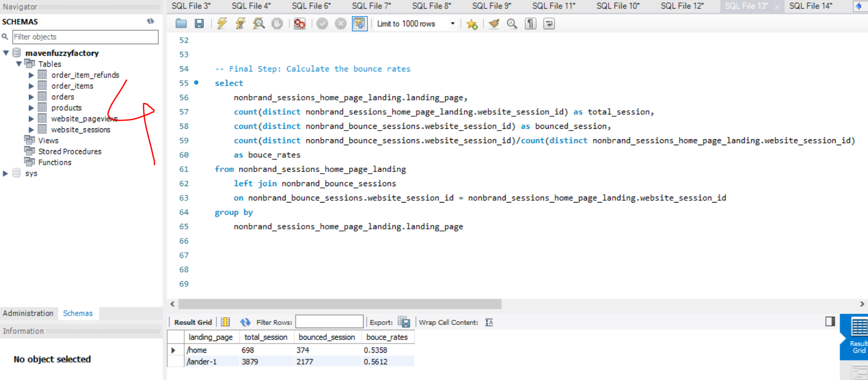Collapse the mavenfuzzyfactory schema

pos(6,53)
